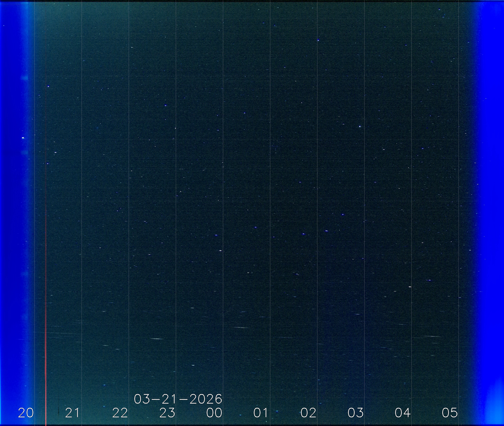504x426 pixels.
Task: Click the bright spot in the left blue band
Action: [x=23, y=138]
